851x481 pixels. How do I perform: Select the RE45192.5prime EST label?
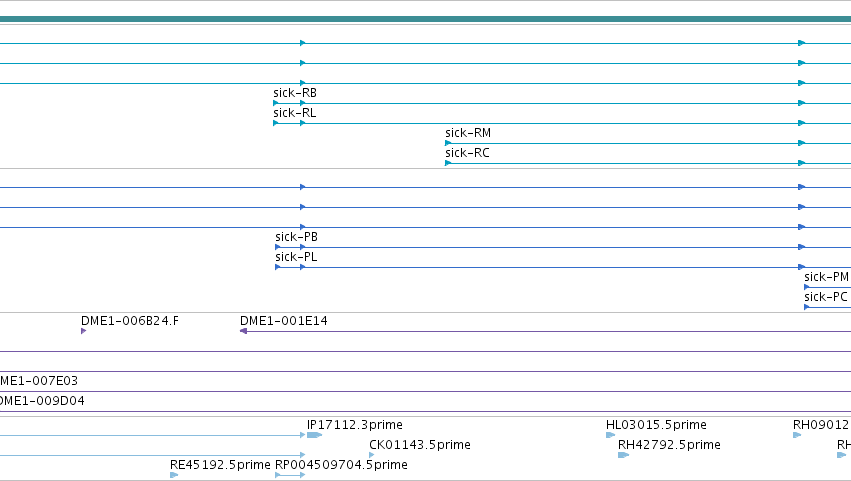click(220, 465)
